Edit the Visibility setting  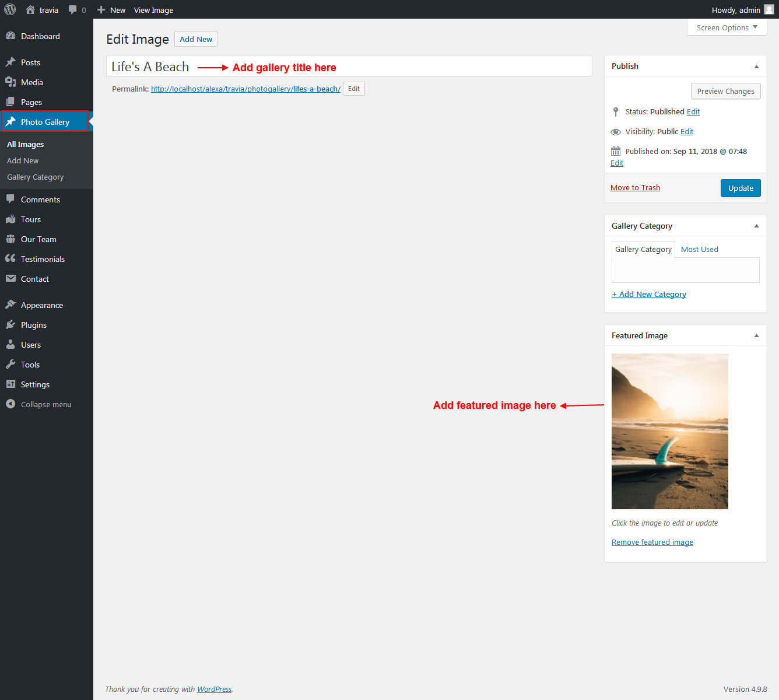point(687,131)
